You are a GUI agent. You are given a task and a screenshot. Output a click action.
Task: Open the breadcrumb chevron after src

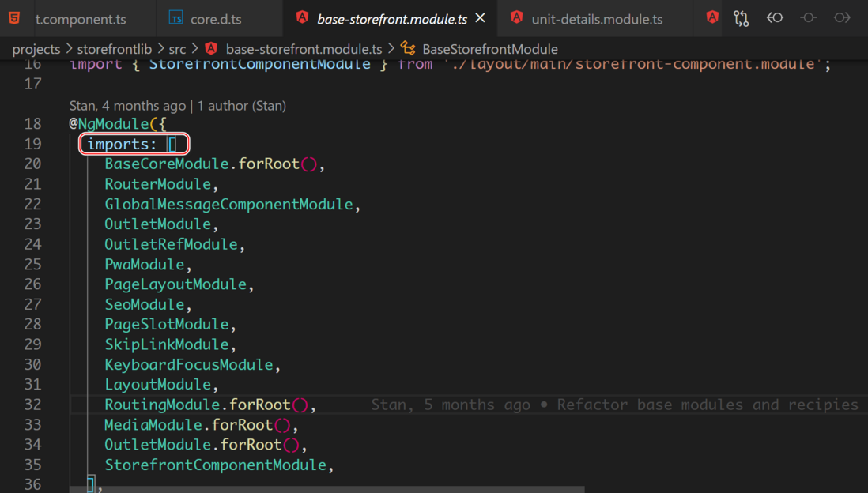194,49
